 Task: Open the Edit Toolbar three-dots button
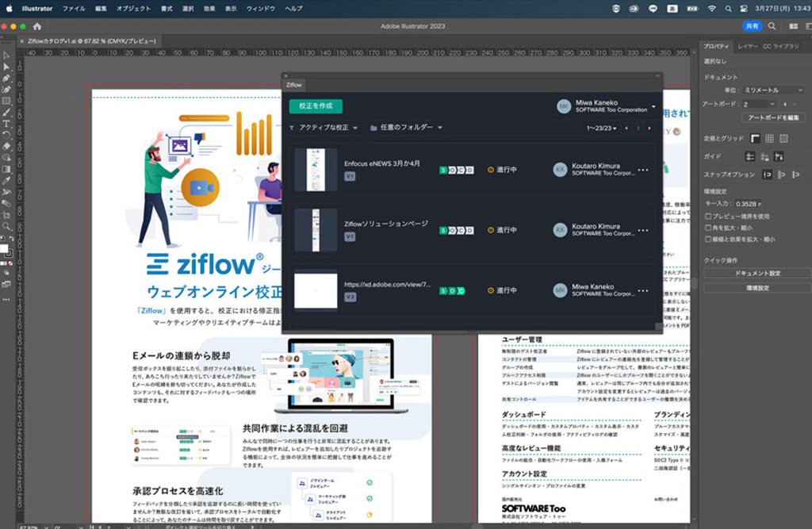[6, 300]
